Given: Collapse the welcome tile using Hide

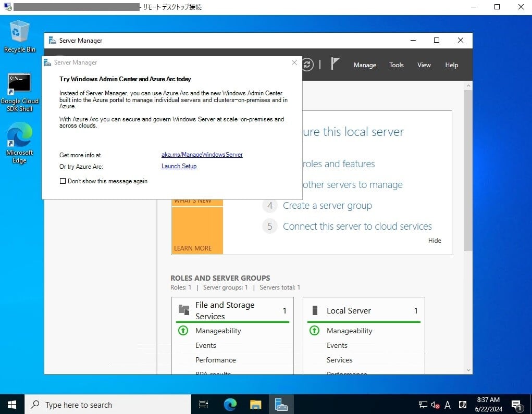Looking at the screenshot, I should (x=435, y=240).
